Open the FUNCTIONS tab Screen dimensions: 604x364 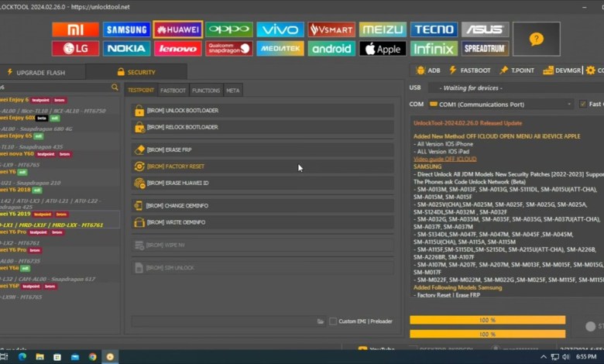point(206,91)
